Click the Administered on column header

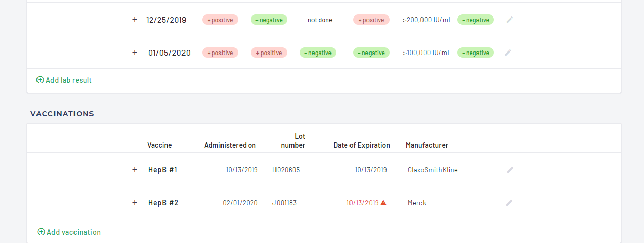pyautogui.click(x=230, y=145)
